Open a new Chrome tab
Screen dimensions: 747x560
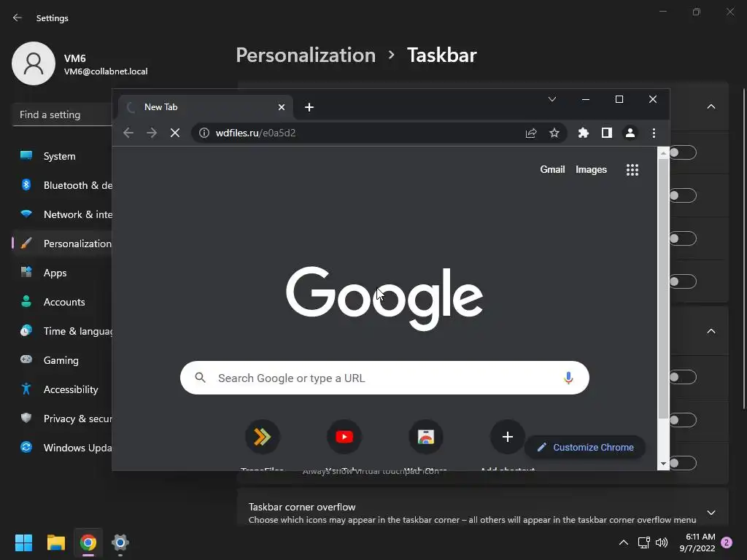(x=309, y=108)
